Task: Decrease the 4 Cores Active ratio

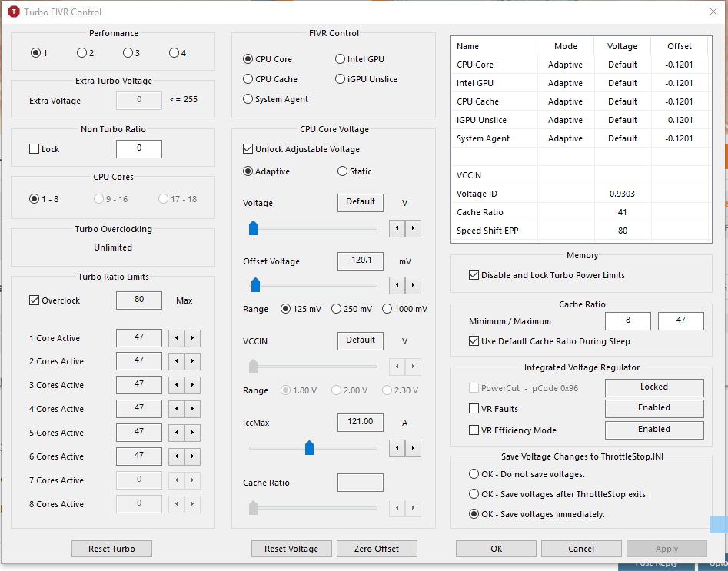Action: 177,409
